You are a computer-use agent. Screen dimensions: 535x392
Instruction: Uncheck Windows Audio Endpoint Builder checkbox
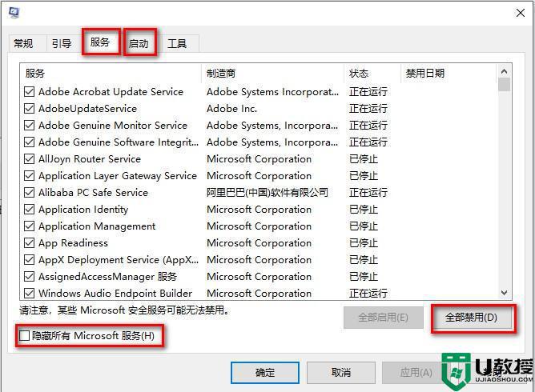coord(30,293)
